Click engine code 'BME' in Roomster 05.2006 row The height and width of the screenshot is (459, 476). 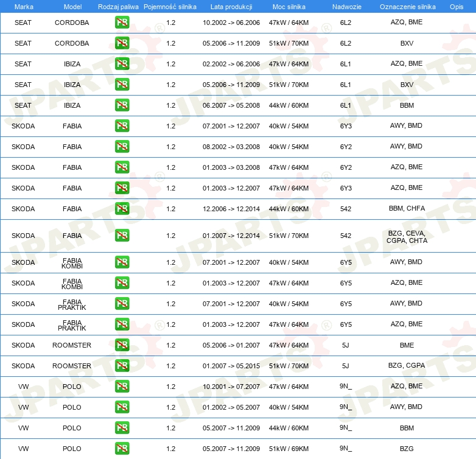point(407,345)
